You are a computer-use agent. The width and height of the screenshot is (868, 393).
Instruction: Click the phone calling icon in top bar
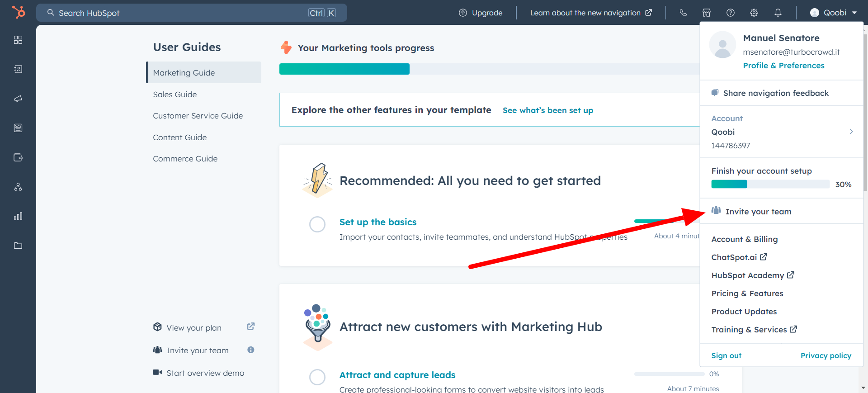point(683,13)
